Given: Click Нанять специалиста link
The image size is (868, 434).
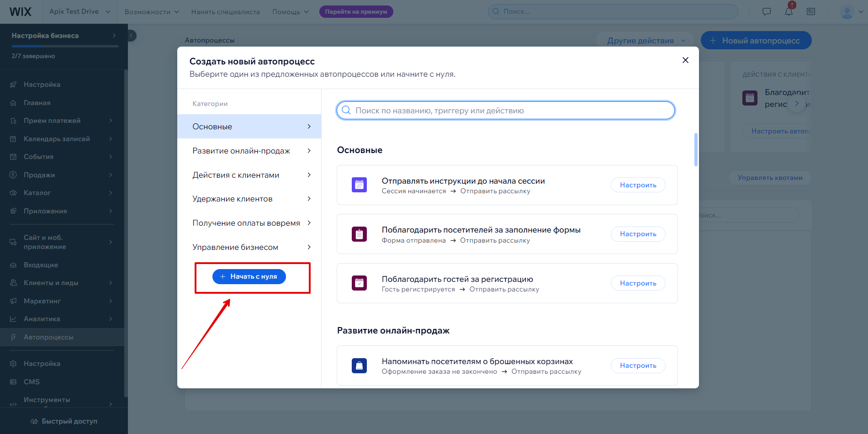Looking at the screenshot, I should (x=226, y=12).
